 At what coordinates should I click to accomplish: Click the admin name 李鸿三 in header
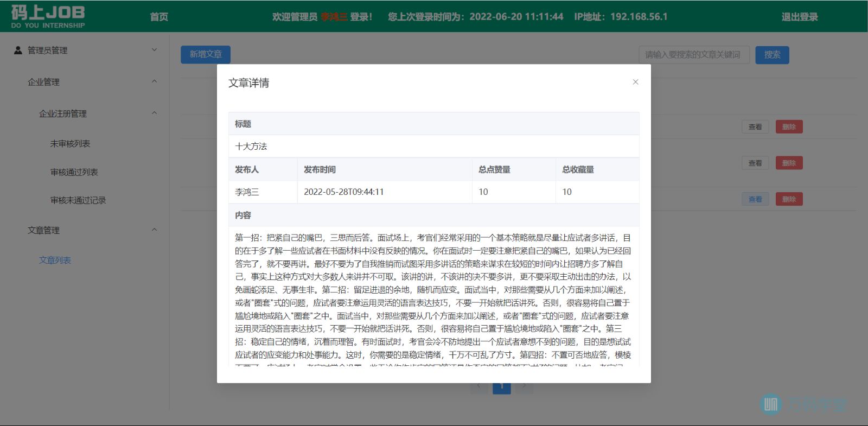[x=334, y=17]
